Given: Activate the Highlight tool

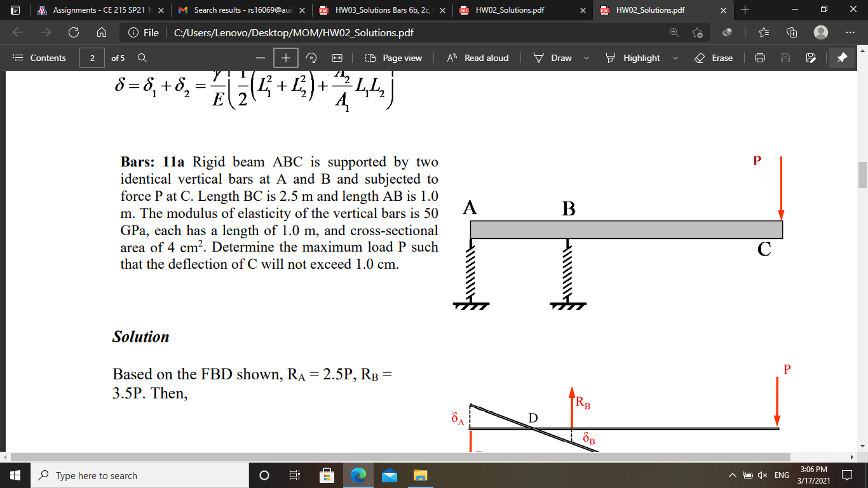Looking at the screenshot, I should (633, 58).
